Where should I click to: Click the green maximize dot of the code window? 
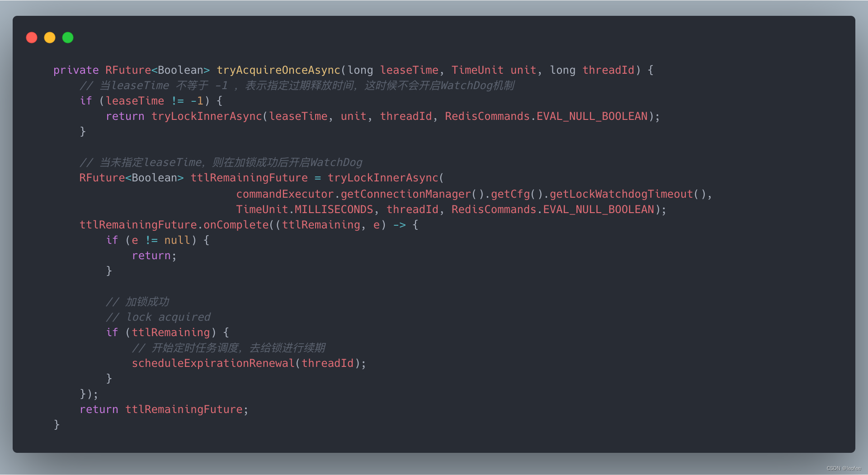pyautogui.click(x=68, y=38)
